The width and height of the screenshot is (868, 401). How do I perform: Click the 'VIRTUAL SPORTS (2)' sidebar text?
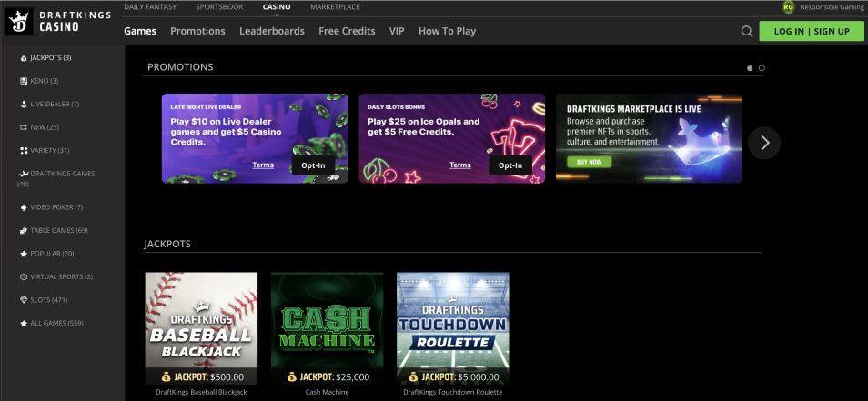coord(62,276)
